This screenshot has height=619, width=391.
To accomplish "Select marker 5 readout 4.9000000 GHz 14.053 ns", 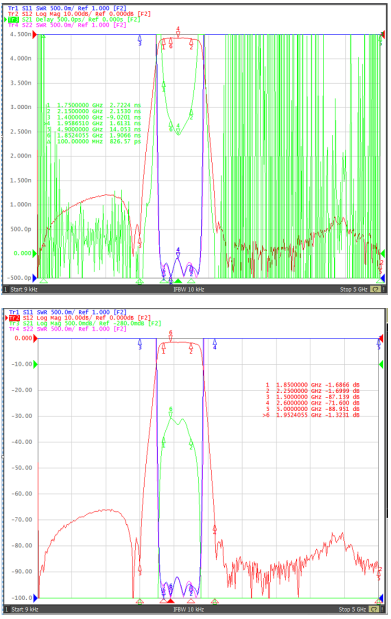I will click(x=94, y=129).
